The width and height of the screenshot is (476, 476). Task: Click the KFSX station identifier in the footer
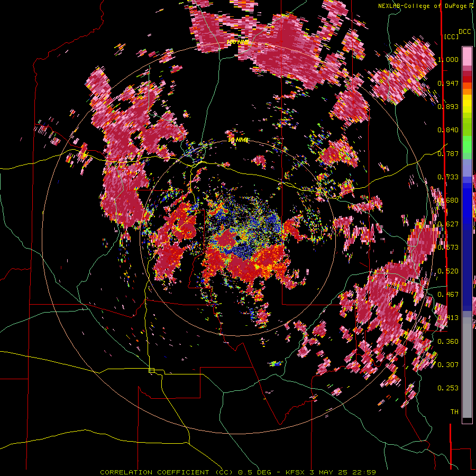click(x=296, y=472)
